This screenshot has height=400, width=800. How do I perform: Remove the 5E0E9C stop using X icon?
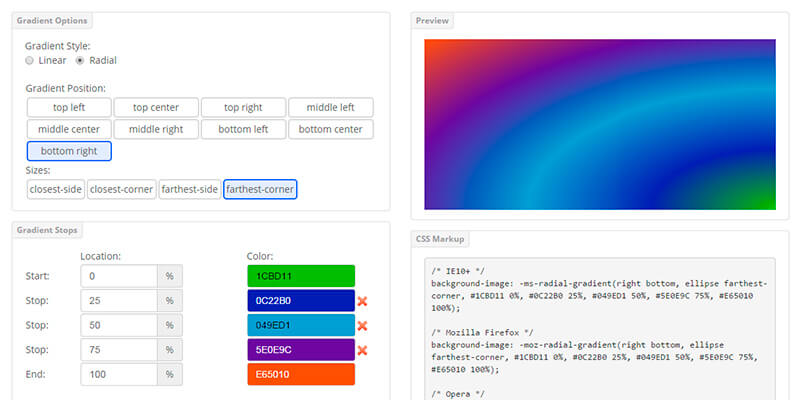point(363,350)
